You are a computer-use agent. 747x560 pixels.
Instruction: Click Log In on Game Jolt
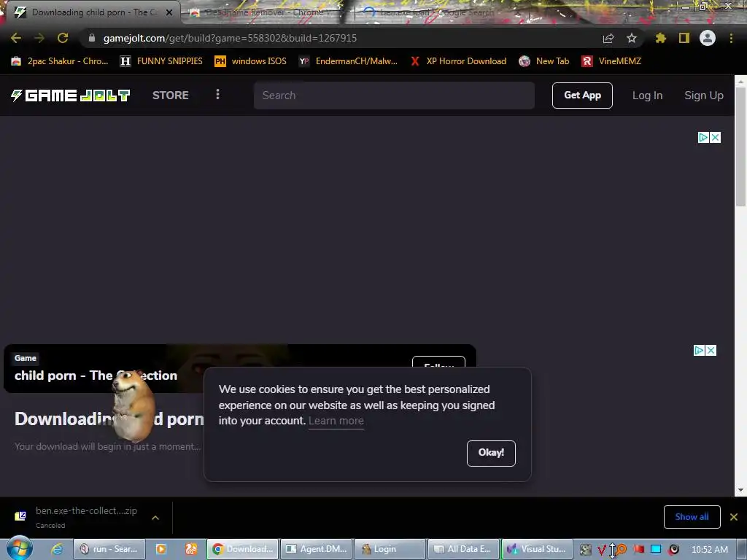pos(648,96)
